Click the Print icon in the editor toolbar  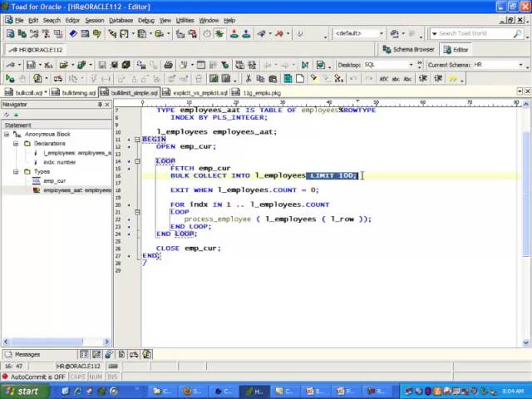(168, 65)
